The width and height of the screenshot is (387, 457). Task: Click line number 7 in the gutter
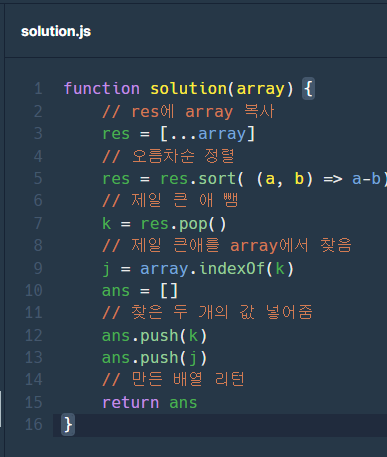point(38,223)
